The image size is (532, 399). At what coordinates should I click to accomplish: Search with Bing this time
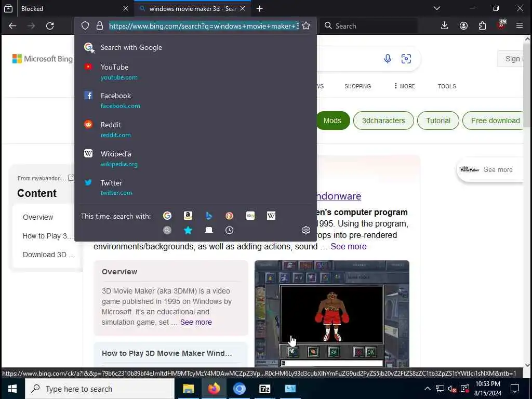[x=209, y=216]
